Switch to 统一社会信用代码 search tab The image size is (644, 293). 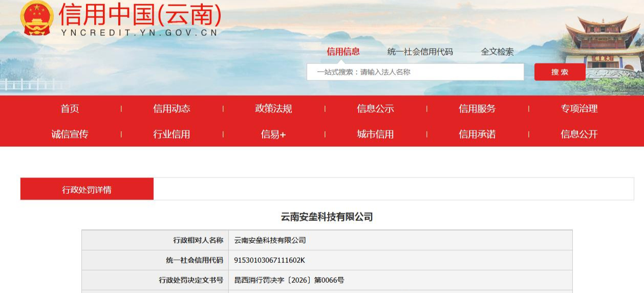(x=420, y=52)
